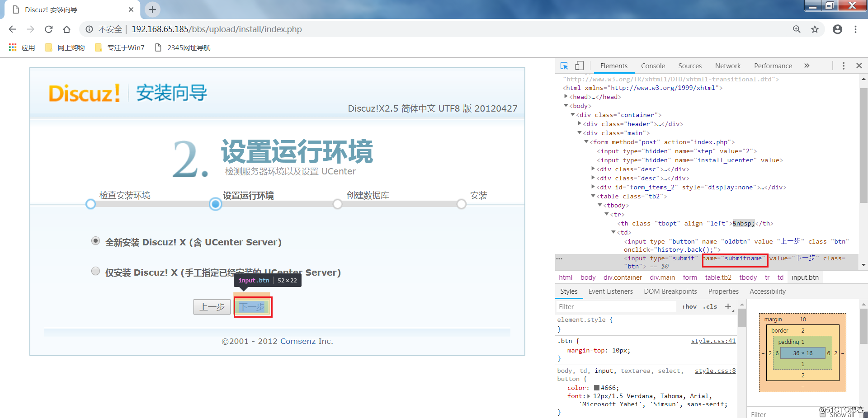The image size is (868, 418).
Task: Activate the DevTools inspect element picker
Action: tap(564, 66)
